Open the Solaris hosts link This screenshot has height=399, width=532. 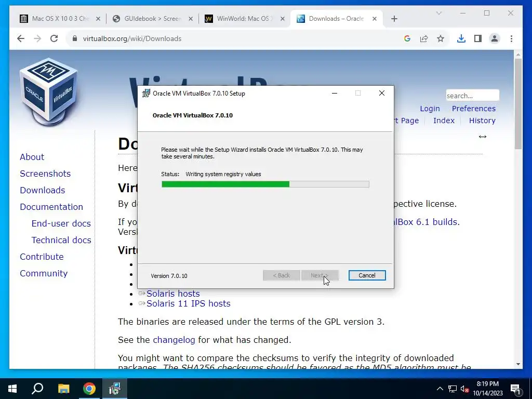(x=173, y=294)
